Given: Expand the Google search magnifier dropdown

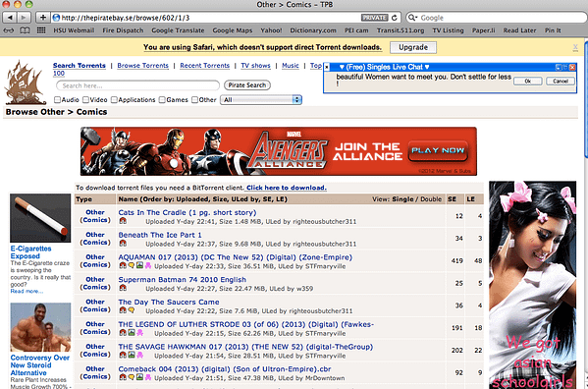Looking at the screenshot, I should click(x=412, y=18).
